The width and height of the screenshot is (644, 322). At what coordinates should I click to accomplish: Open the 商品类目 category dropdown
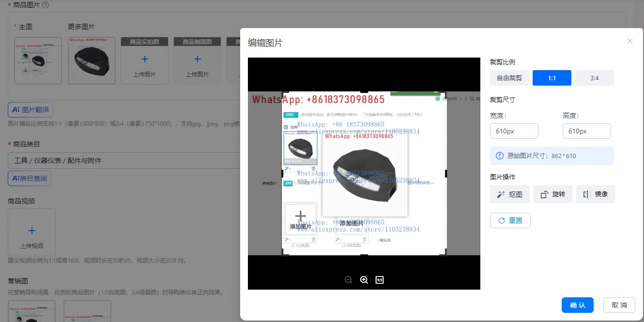pyautogui.click(x=124, y=161)
